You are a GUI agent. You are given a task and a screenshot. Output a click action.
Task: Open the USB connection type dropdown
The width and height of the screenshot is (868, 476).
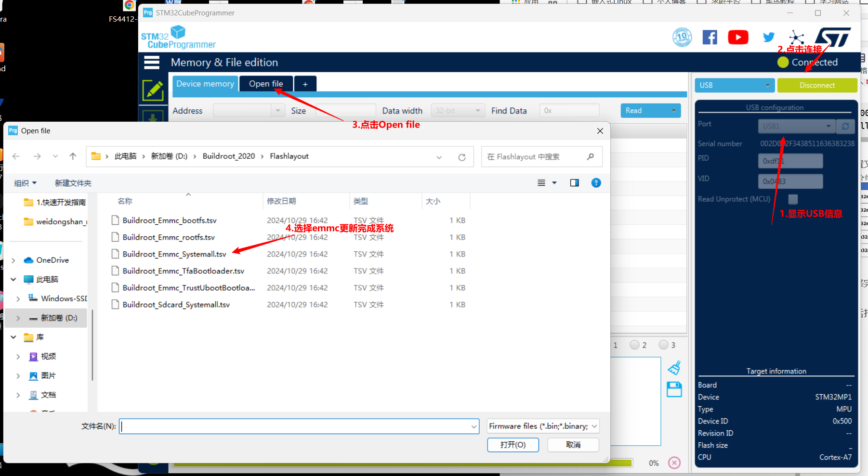point(735,85)
